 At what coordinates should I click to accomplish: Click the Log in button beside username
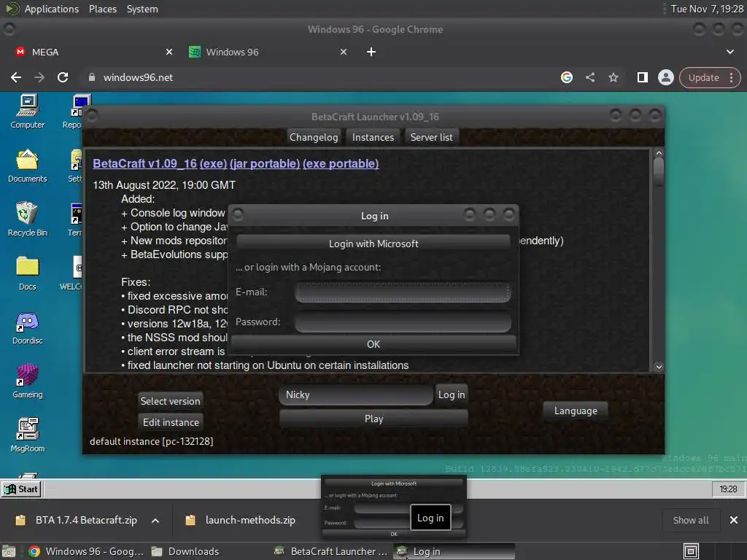[x=451, y=394]
